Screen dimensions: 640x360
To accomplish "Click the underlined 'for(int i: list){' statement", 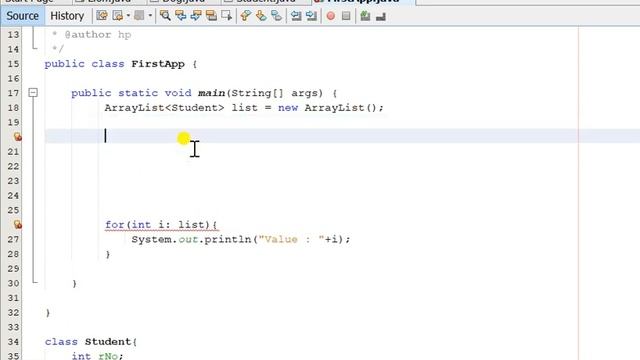I will 161,225.
